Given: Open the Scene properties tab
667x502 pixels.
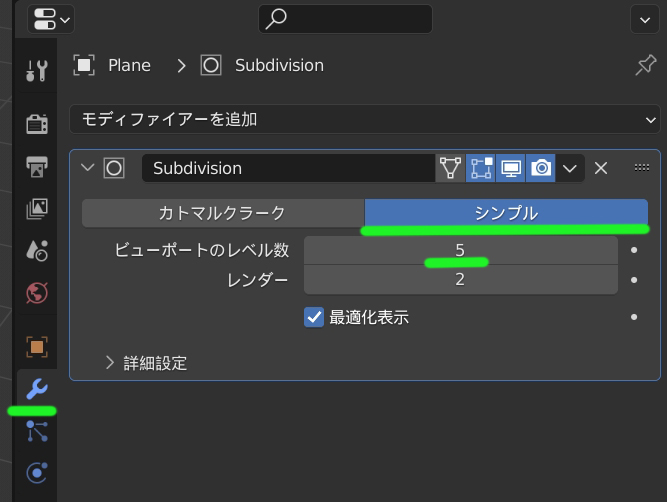Looking at the screenshot, I should coord(37,251).
